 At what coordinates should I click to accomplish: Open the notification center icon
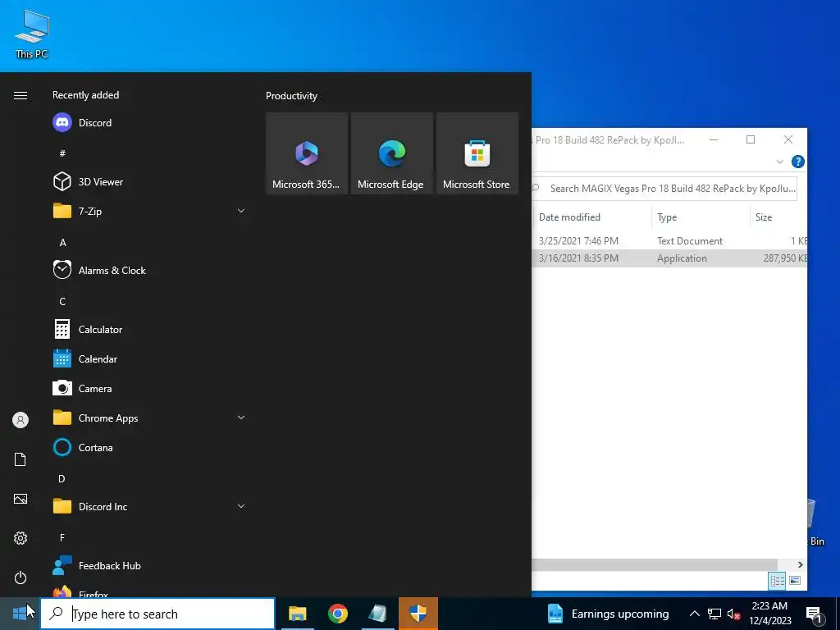tap(814, 614)
